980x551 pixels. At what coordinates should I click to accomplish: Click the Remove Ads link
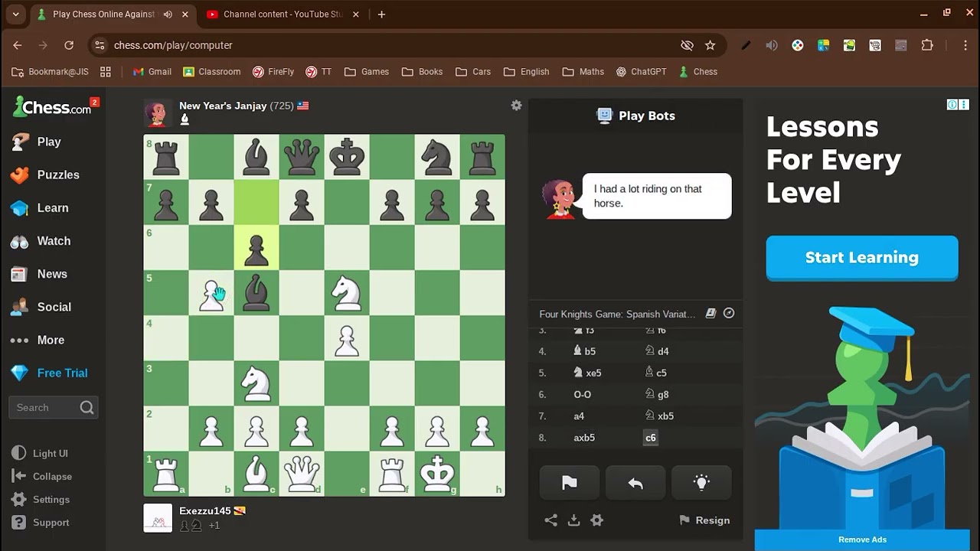click(862, 540)
